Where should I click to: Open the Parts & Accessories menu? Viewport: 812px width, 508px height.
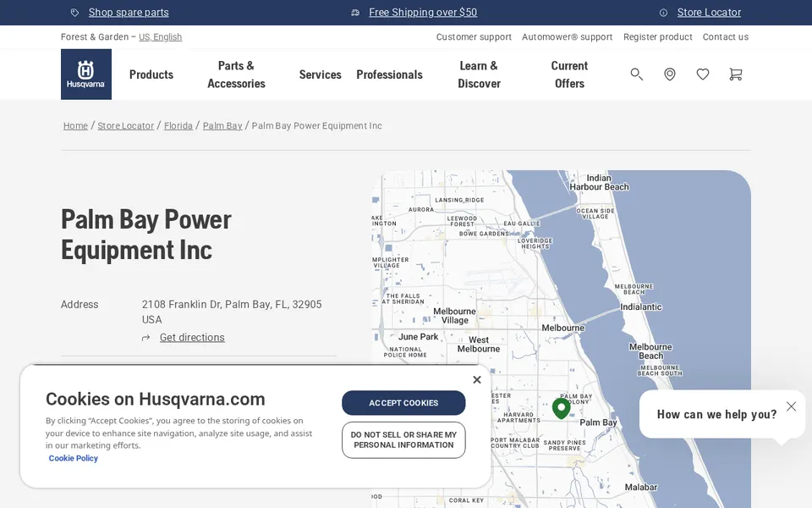pos(236,75)
